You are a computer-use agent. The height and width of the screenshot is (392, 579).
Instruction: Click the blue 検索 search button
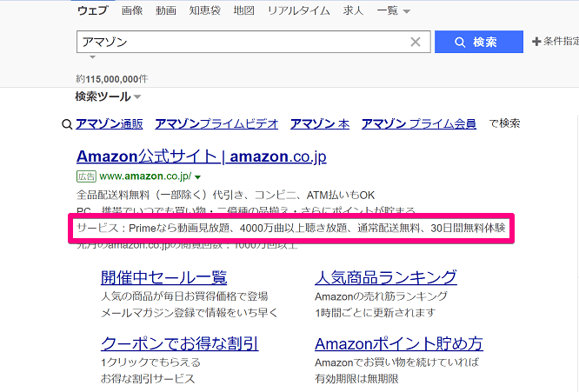tap(478, 42)
